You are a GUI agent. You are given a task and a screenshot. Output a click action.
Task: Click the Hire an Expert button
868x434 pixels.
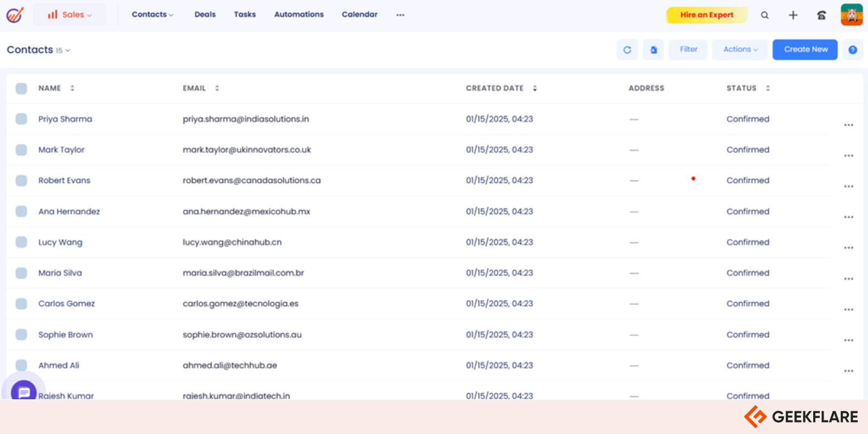[707, 15]
